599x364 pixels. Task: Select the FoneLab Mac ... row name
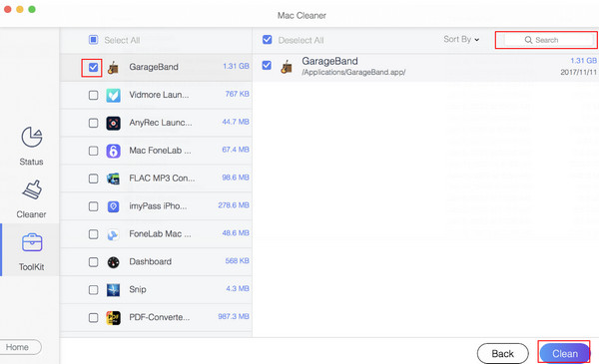[x=160, y=234]
